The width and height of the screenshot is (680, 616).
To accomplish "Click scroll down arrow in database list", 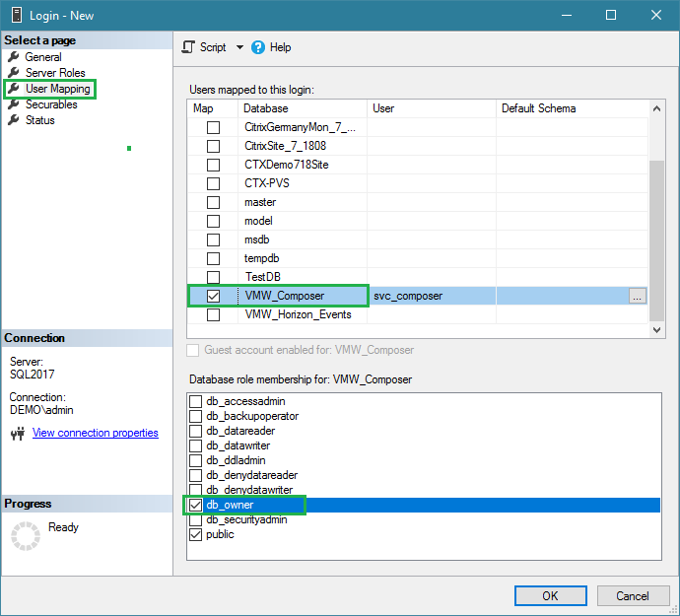I will pos(656,330).
